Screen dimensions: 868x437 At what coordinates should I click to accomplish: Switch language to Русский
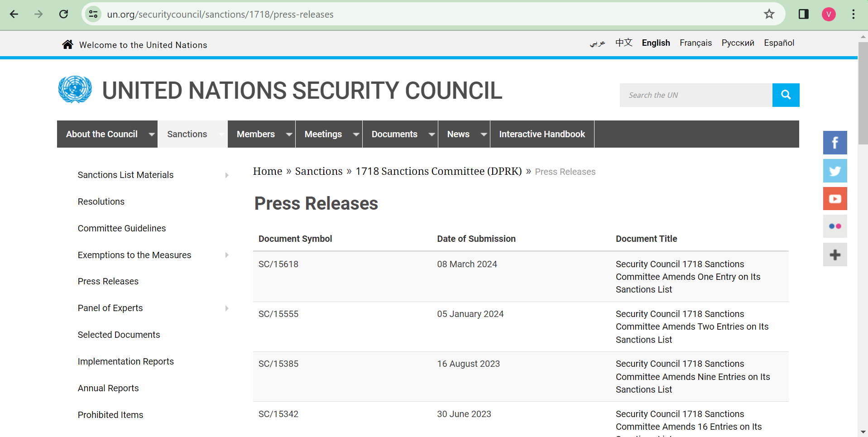[x=738, y=43]
